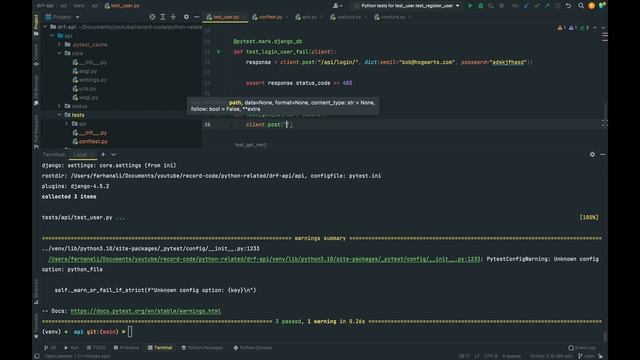Toggle the Terminal tool window

pos(160,348)
